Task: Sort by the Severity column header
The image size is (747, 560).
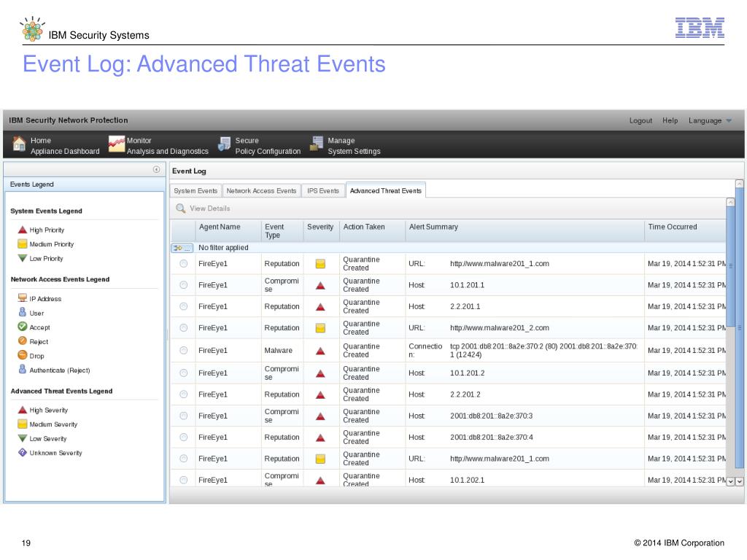Action: (321, 231)
